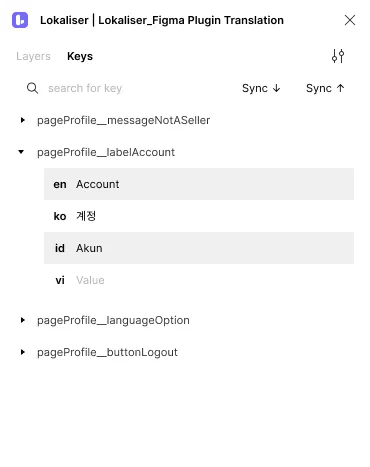Select the pageProfile__buttonLogout key name
The image size is (370, 467).
point(107,352)
